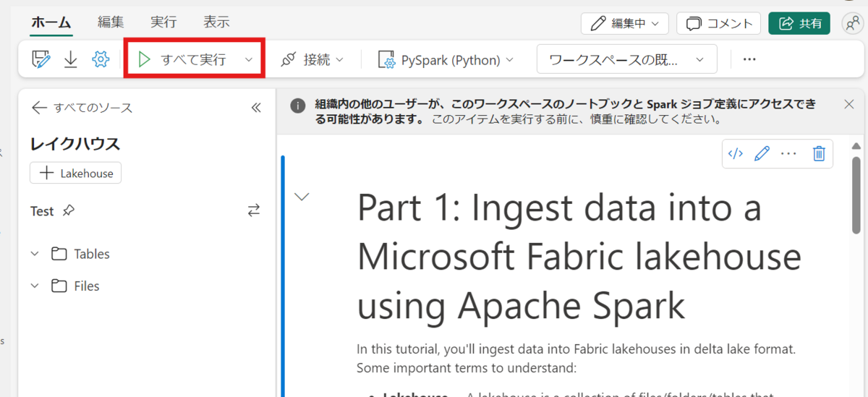This screenshot has width=868, height=397.
Task: Expand the Tables folder chevron
Action: pyautogui.click(x=35, y=254)
